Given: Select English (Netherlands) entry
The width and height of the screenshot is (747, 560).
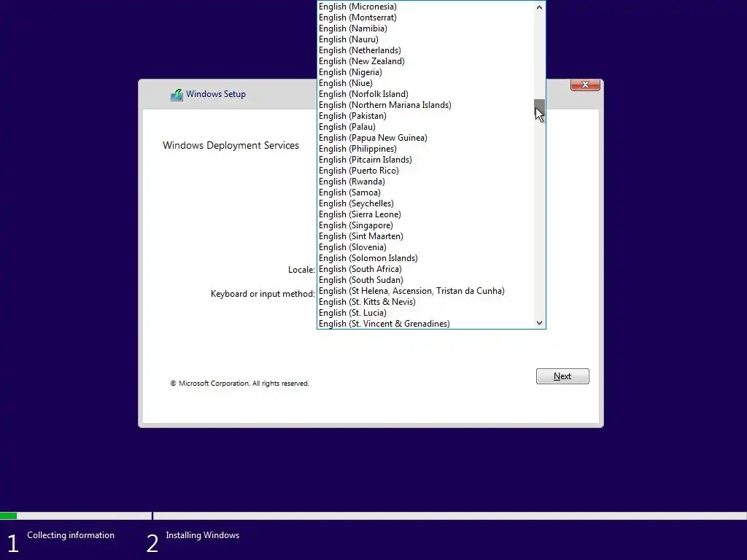Looking at the screenshot, I should 425,50.
